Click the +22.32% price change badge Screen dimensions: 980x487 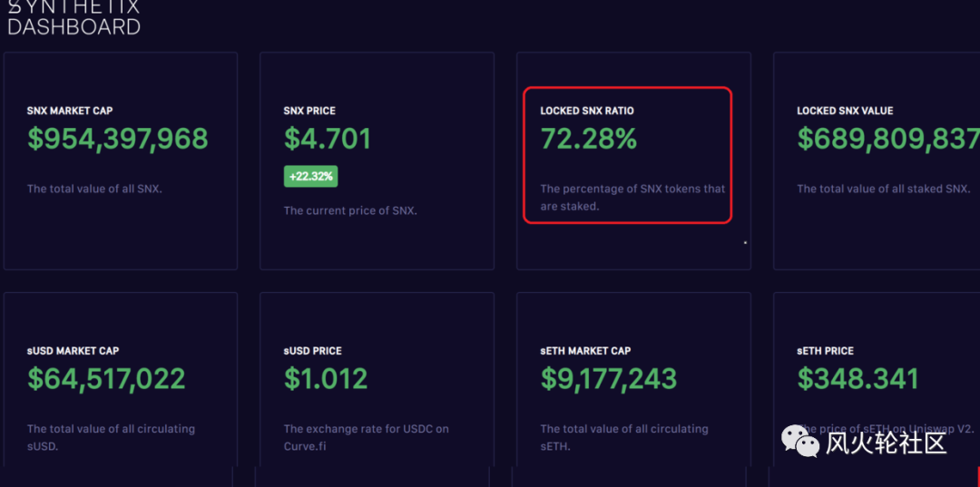tap(310, 176)
